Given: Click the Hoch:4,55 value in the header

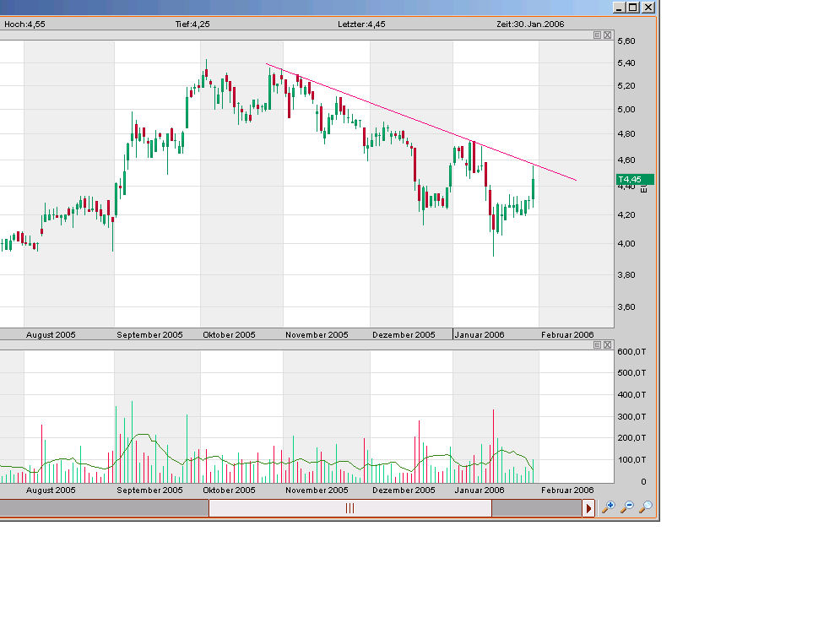Looking at the screenshot, I should (24, 24).
